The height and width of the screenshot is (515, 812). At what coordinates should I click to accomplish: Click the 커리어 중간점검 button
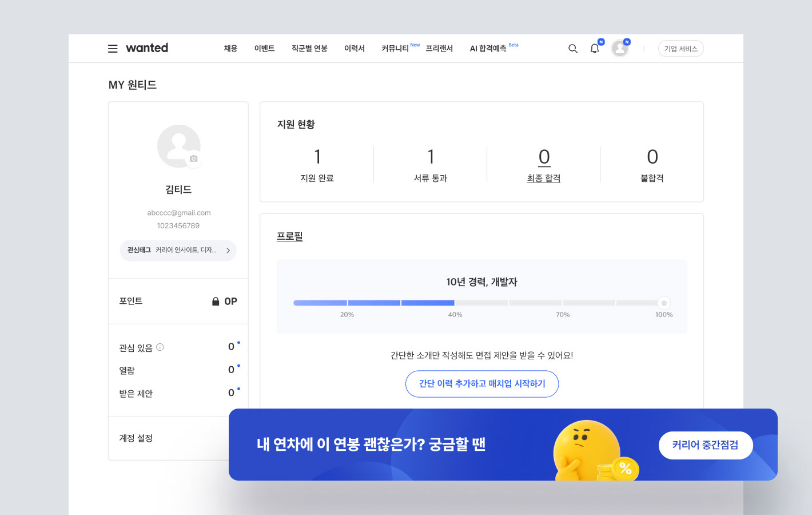[706, 445]
